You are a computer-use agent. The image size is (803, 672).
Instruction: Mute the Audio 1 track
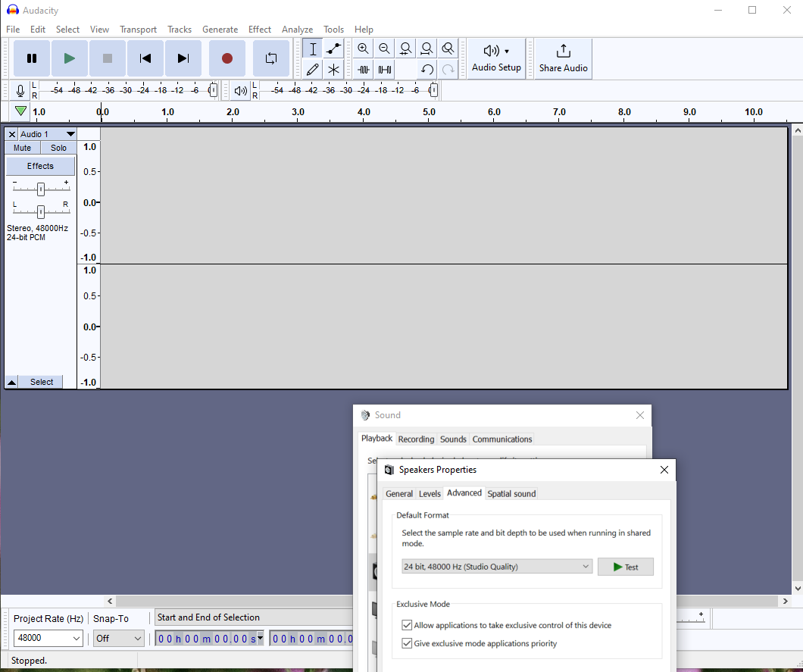point(23,148)
